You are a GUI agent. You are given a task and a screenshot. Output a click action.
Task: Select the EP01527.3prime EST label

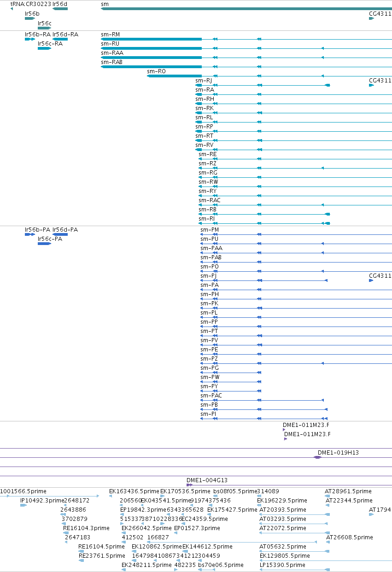197,528
